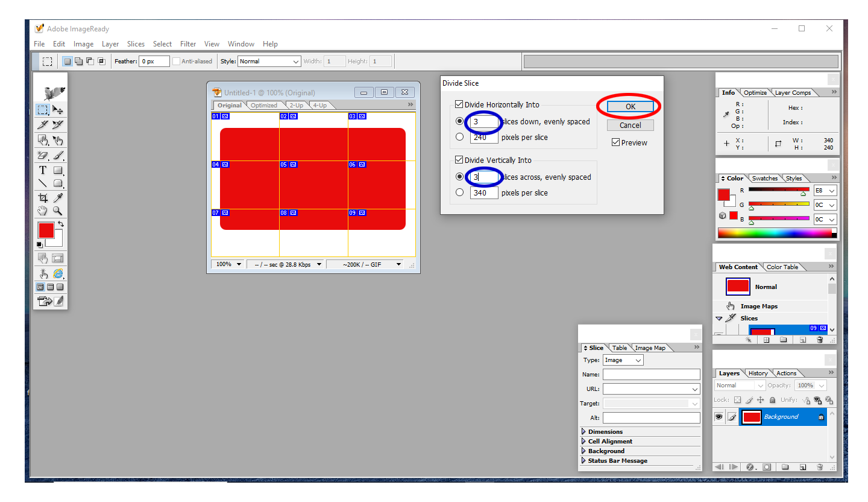Select the Crop tool in toolbox
The image size is (868, 502).
[43, 198]
